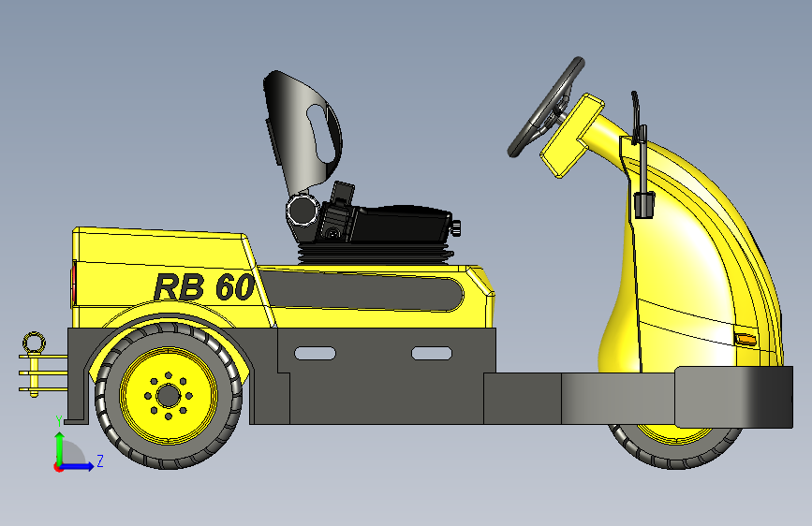812x526 pixels.
Task: Click the coordinate axis triad indicator
Action: pos(78,444)
